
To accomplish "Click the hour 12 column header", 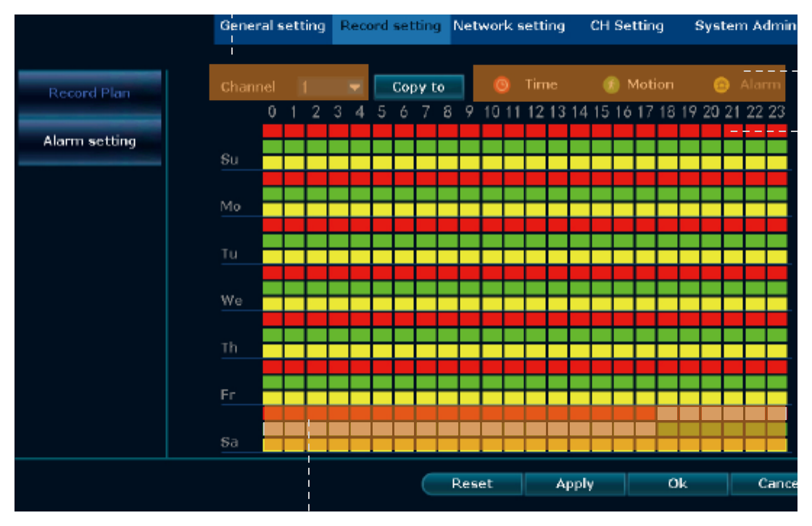I will [x=536, y=112].
